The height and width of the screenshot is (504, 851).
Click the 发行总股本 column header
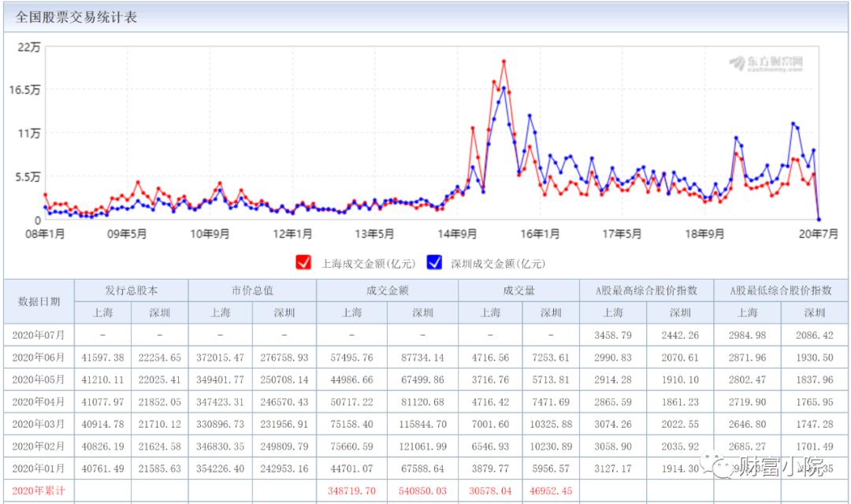pos(131,290)
